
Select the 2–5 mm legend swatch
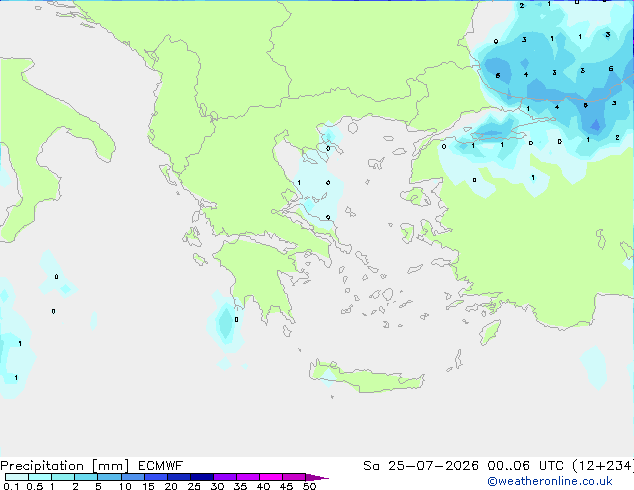point(86,477)
